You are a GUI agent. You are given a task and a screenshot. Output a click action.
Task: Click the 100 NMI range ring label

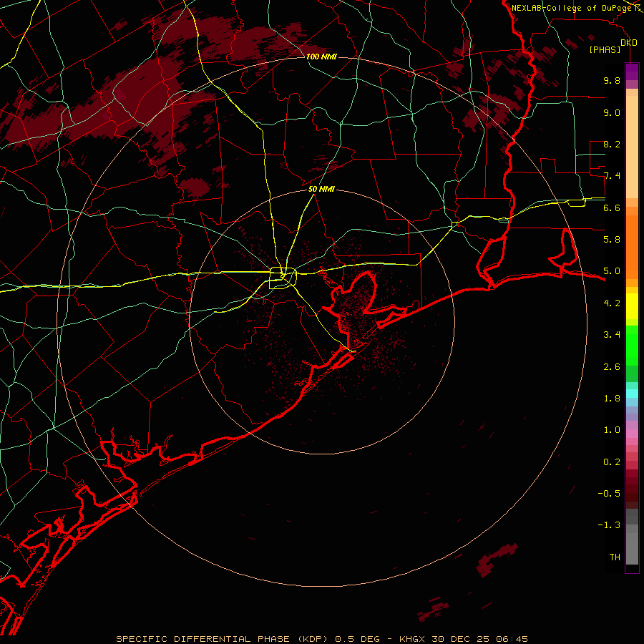click(x=321, y=57)
